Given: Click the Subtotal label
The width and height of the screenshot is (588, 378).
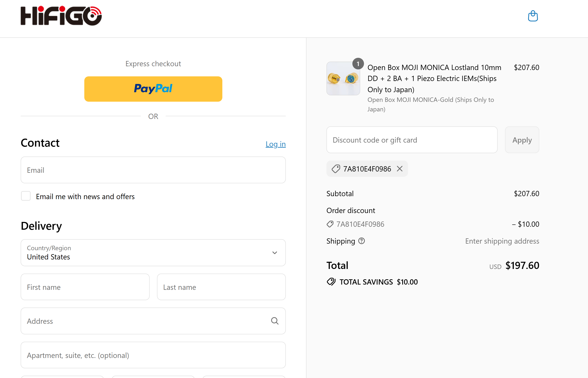Looking at the screenshot, I should (x=340, y=194).
